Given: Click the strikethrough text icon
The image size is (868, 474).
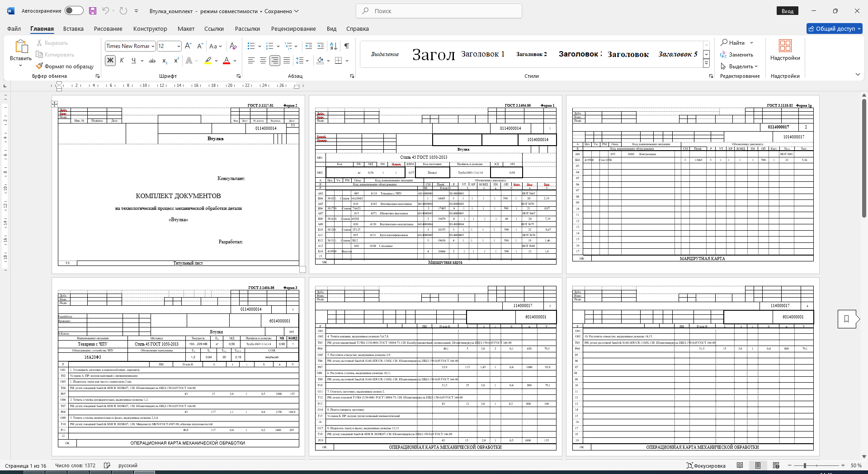Looking at the screenshot, I should pyautogui.click(x=152, y=61).
